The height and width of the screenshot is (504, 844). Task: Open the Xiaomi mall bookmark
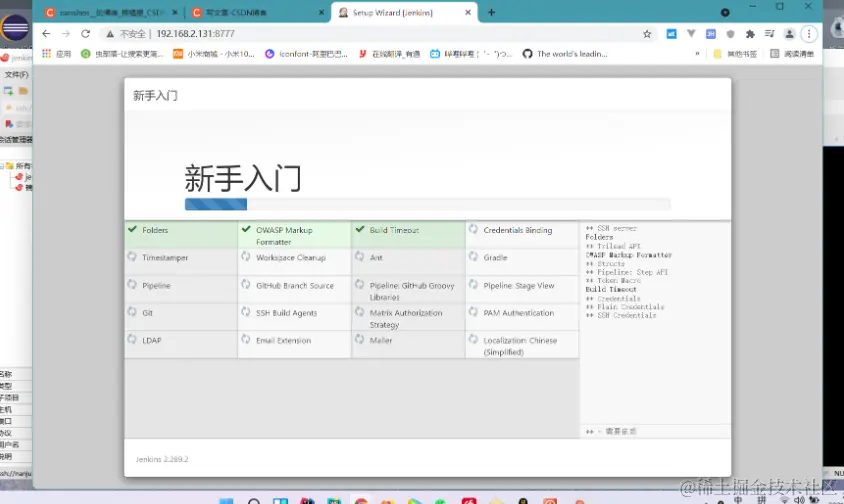click(x=214, y=54)
